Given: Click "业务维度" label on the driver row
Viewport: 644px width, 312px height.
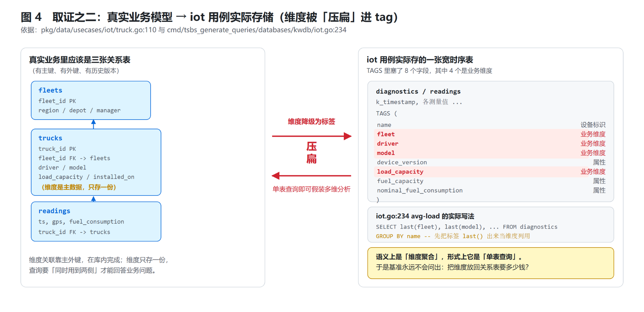Looking at the screenshot, I should [593, 144].
